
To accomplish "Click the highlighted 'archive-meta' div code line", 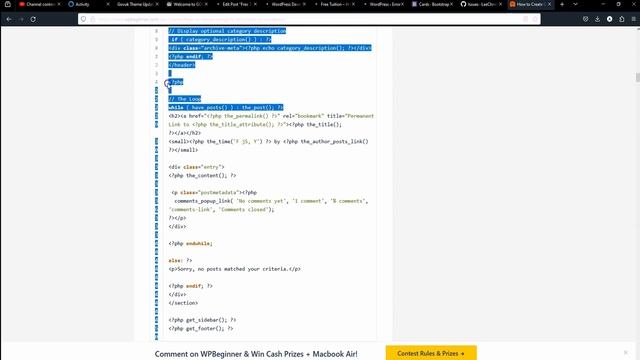I will tap(270, 48).
